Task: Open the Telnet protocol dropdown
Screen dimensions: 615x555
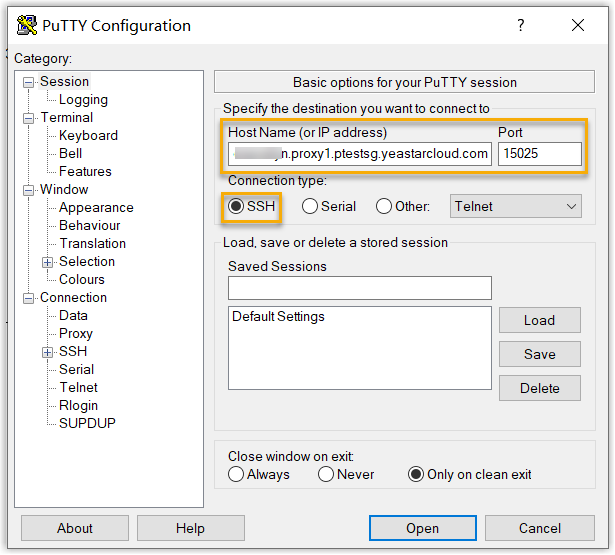Action: click(516, 206)
